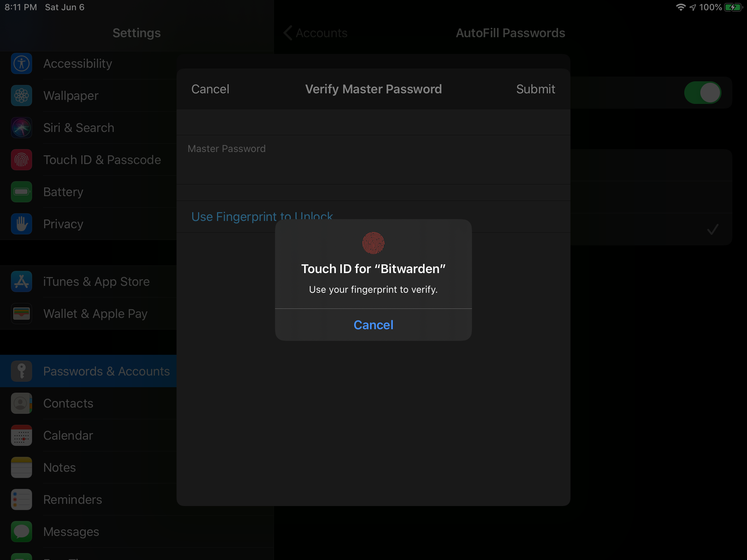Select Passwords & Accounts in sidebar
The height and width of the screenshot is (560, 747).
pyautogui.click(x=106, y=371)
